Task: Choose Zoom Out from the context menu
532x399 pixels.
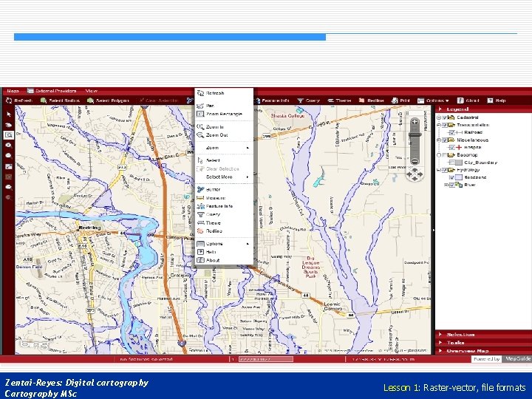Action: [x=225, y=135]
